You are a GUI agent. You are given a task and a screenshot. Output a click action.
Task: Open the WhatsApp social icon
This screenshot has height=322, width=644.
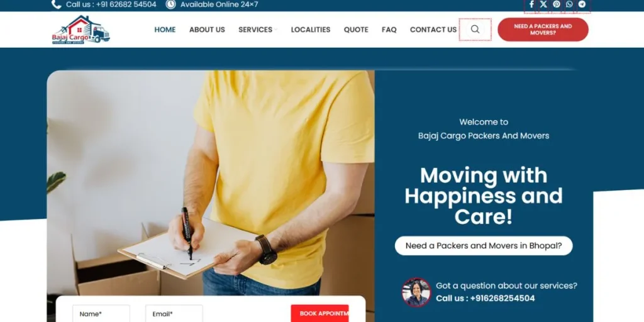569,4
